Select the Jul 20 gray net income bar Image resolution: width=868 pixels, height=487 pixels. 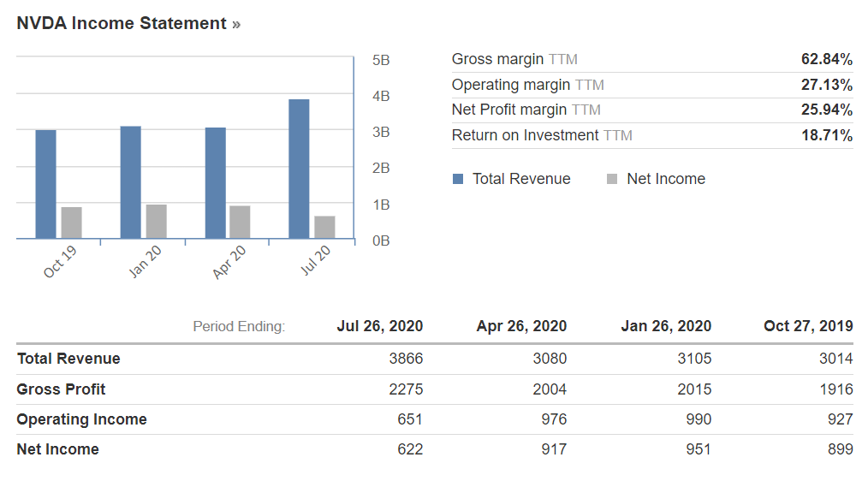pyautogui.click(x=324, y=227)
